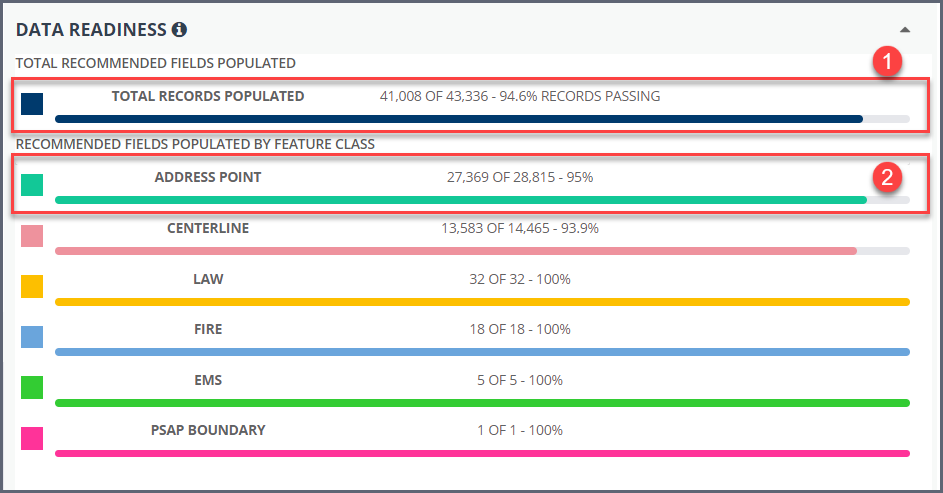Click the FIRE label
This screenshot has width=943, height=493.
tap(208, 329)
